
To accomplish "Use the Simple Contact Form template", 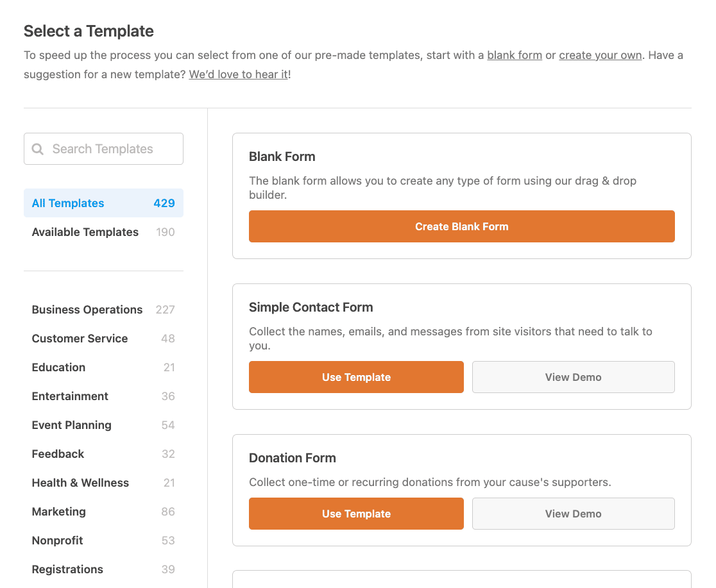I will click(356, 377).
